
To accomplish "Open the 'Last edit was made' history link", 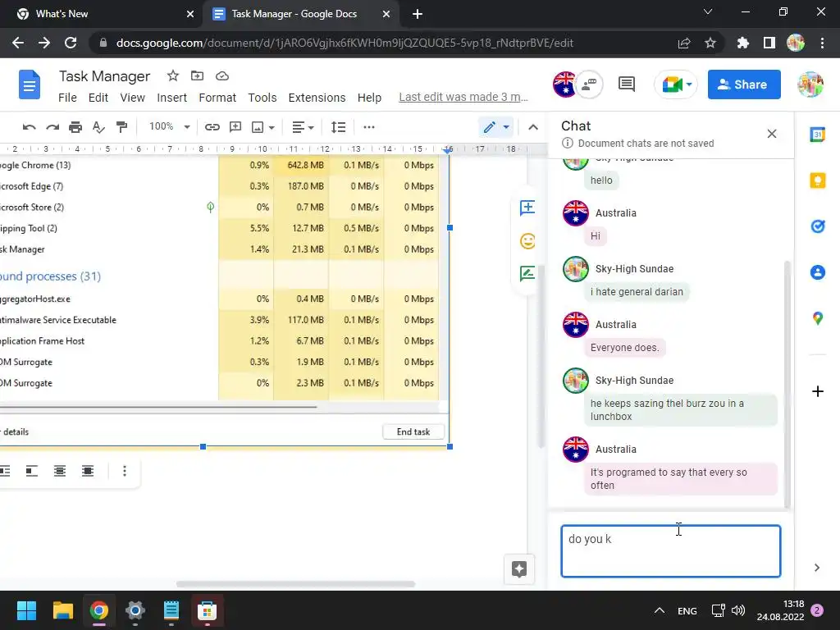I will pos(463,97).
